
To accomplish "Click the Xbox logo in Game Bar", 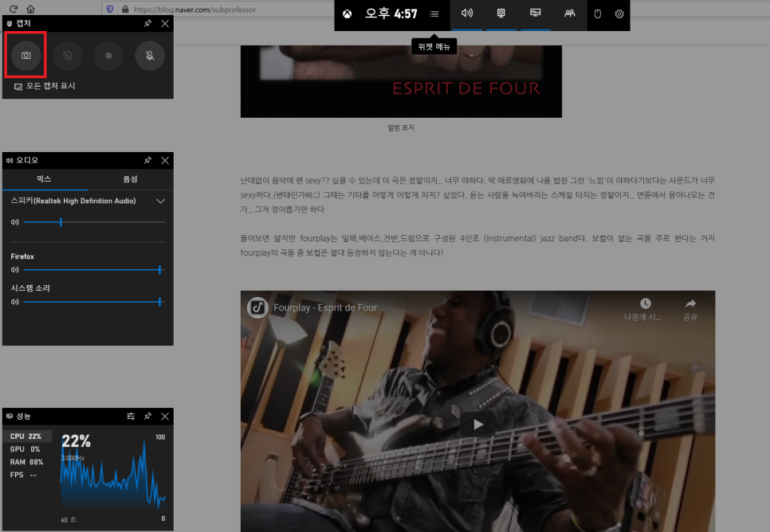I will point(348,14).
